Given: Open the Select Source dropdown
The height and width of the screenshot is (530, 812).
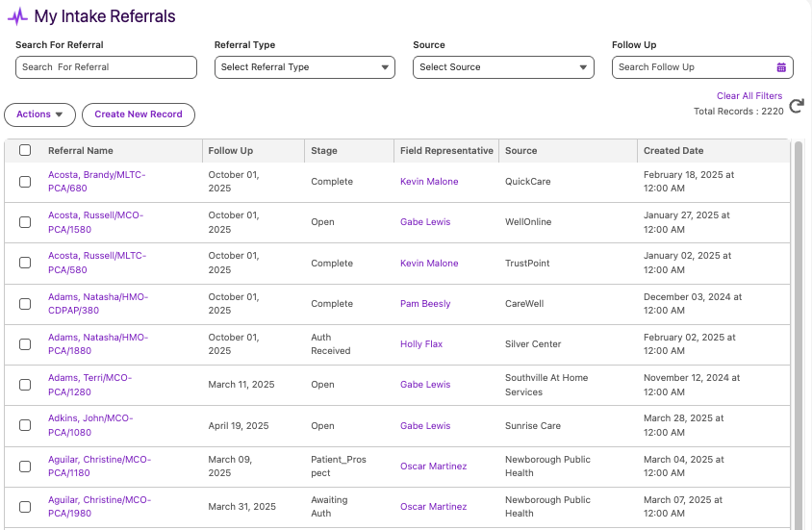Looking at the screenshot, I should point(503,67).
